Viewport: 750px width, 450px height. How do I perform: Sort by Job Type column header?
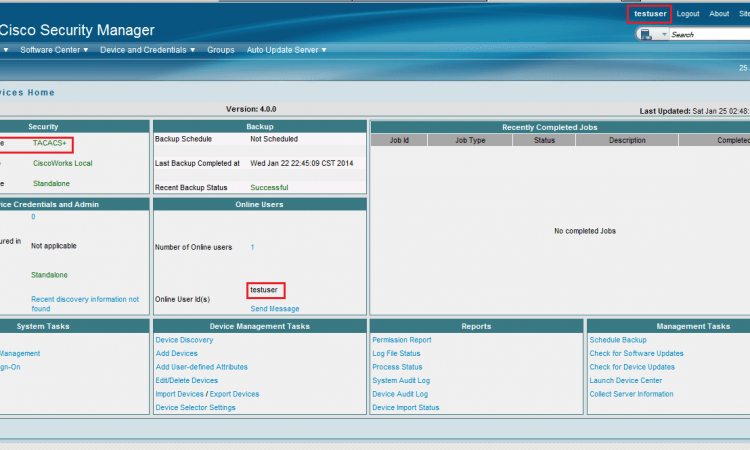(x=470, y=140)
